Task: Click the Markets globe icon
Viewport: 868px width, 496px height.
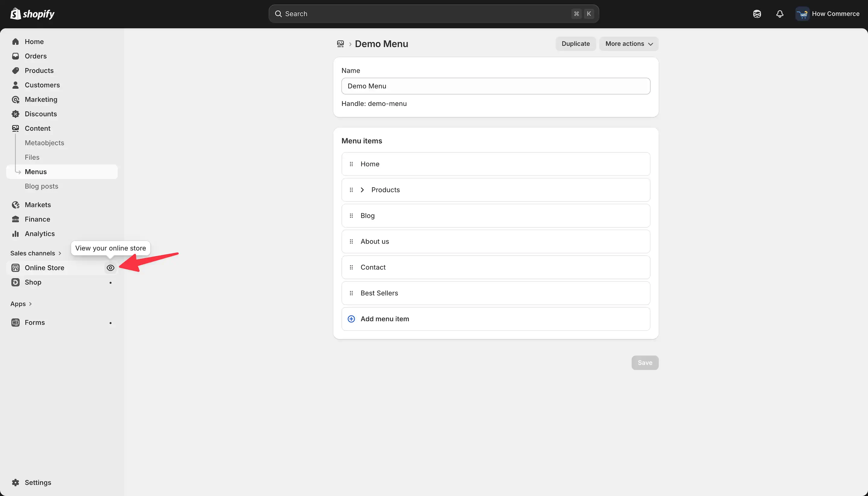Action: [x=15, y=205]
